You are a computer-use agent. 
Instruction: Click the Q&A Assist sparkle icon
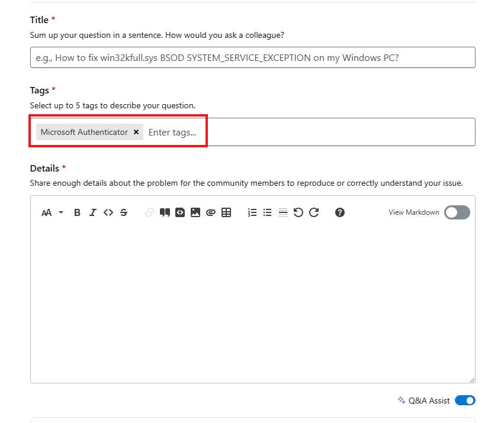pos(402,400)
